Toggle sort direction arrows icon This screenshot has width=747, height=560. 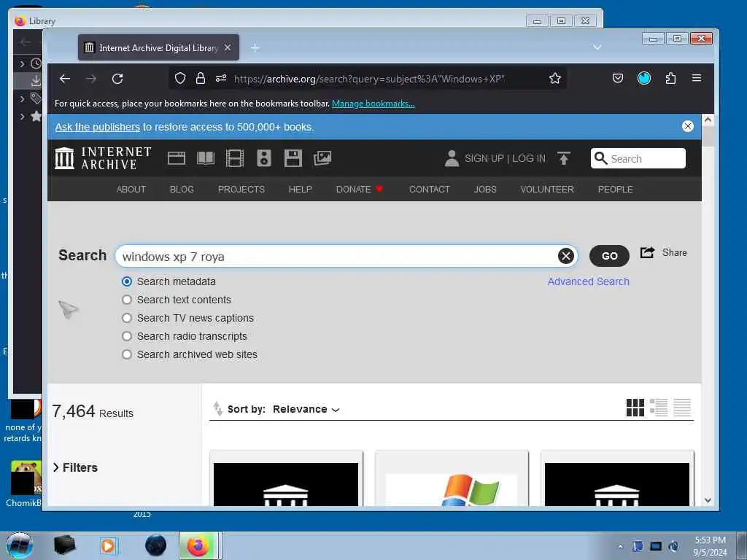tap(217, 408)
